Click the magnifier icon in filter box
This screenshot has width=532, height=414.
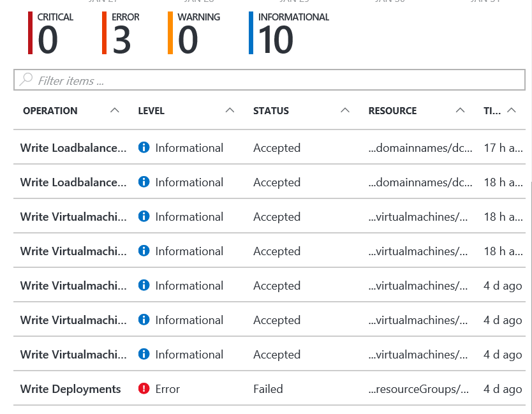26,79
